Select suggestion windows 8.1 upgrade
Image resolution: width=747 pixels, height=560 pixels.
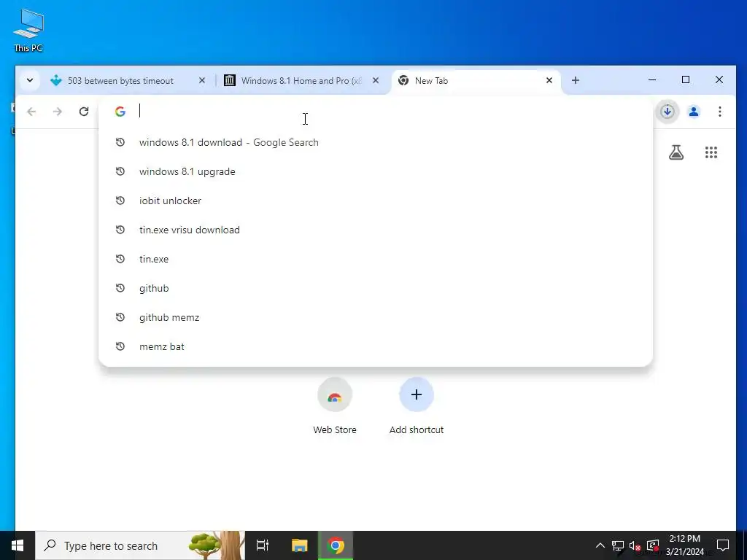376,171
